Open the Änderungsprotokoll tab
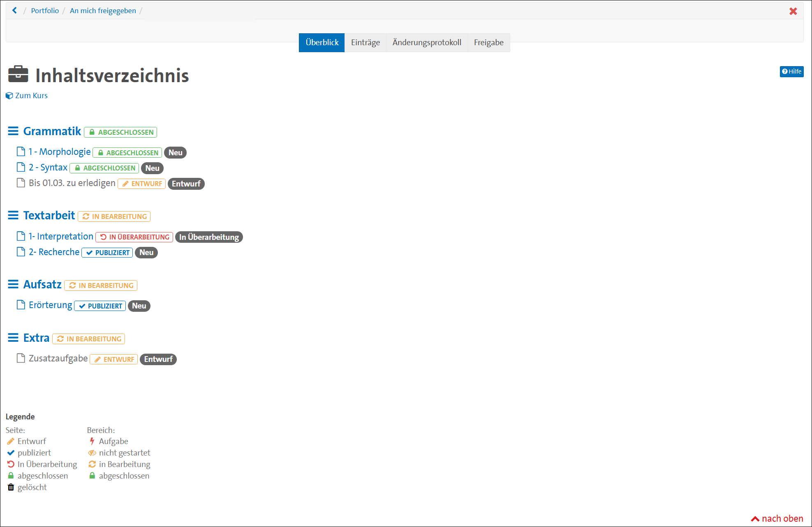 coord(426,43)
